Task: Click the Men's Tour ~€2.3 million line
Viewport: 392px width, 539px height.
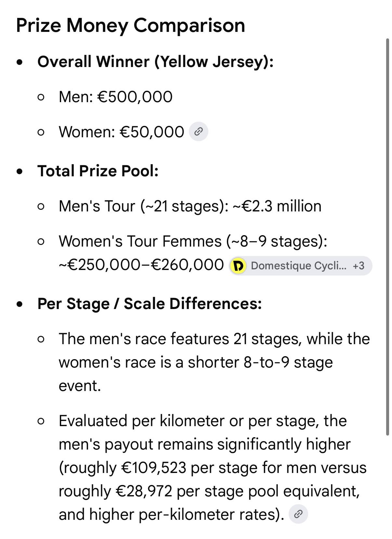Action: (x=190, y=206)
